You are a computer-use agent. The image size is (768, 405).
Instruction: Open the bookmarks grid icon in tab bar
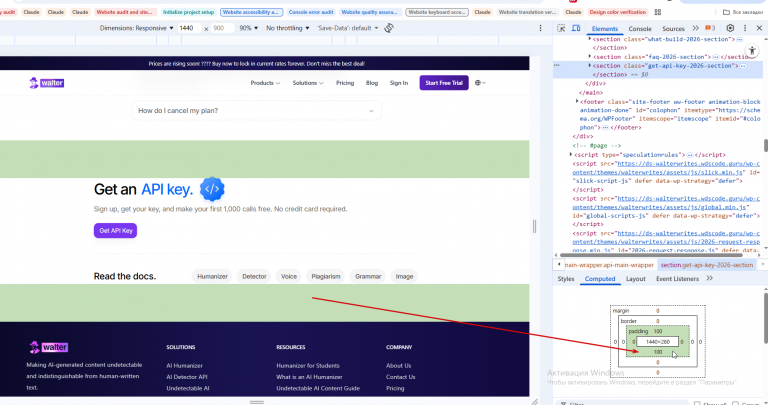click(658, 12)
